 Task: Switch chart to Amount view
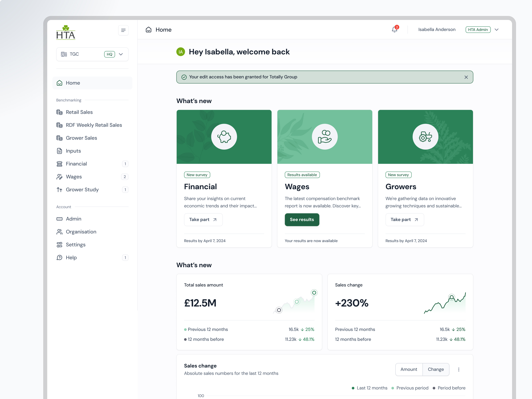pos(409,369)
